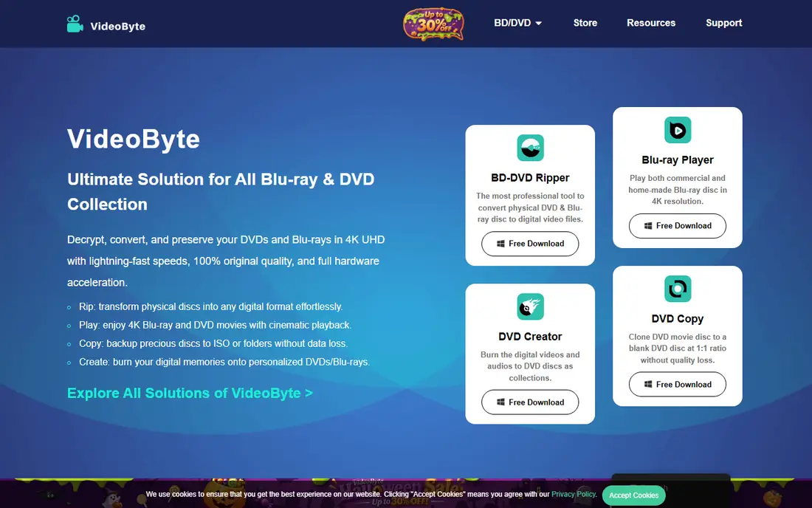Accept cookies with the Accept Cookies button
Image resolution: width=812 pixels, height=508 pixels.
coord(633,495)
